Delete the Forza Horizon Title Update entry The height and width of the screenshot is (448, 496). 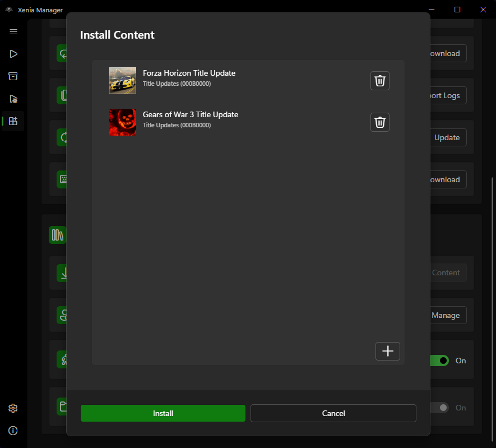[379, 80]
